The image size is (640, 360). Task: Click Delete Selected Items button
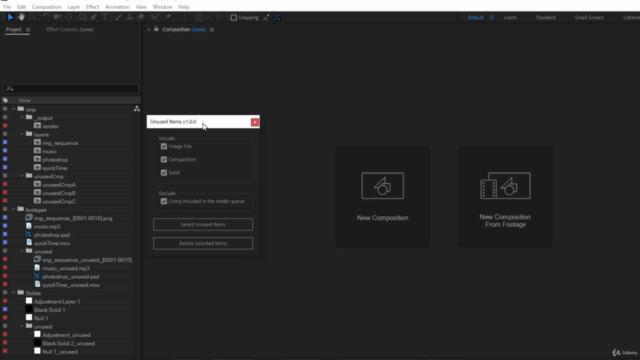pos(203,243)
